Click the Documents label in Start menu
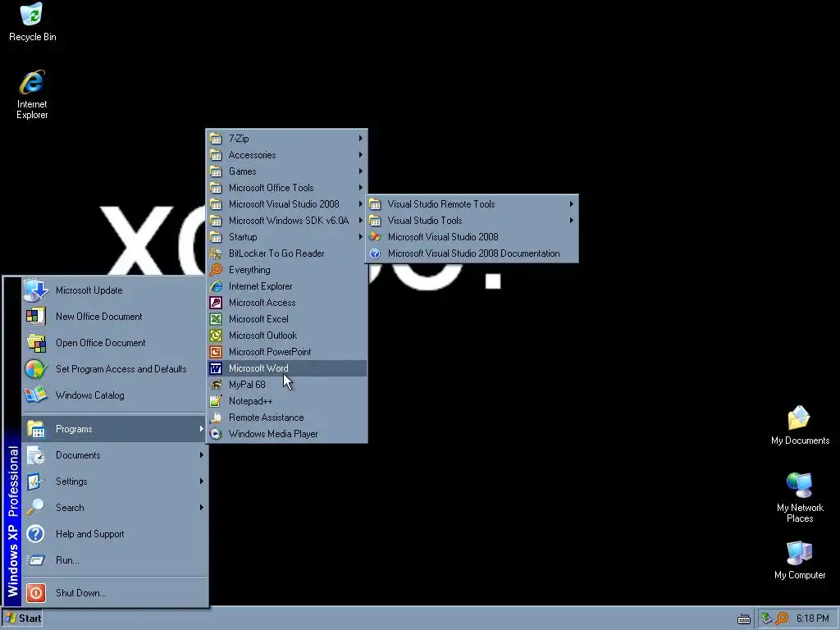840x630 pixels. [x=78, y=454]
